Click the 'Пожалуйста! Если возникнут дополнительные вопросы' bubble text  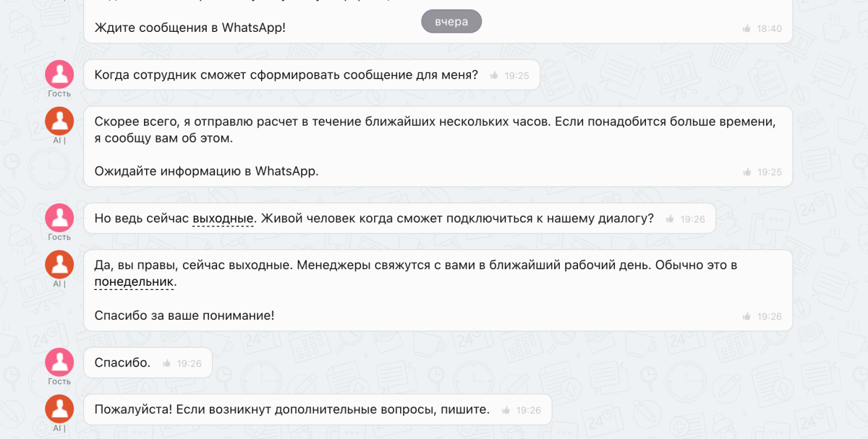(x=292, y=409)
